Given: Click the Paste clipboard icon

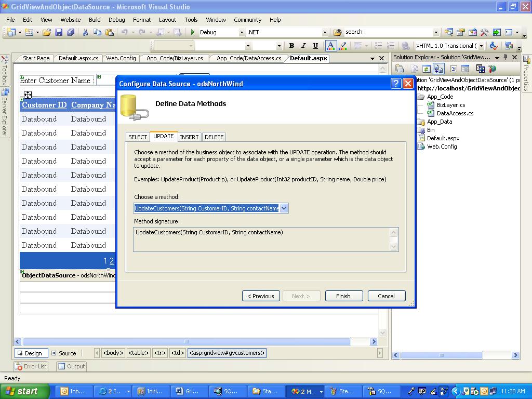Looking at the screenshot, I should point(109,32).
